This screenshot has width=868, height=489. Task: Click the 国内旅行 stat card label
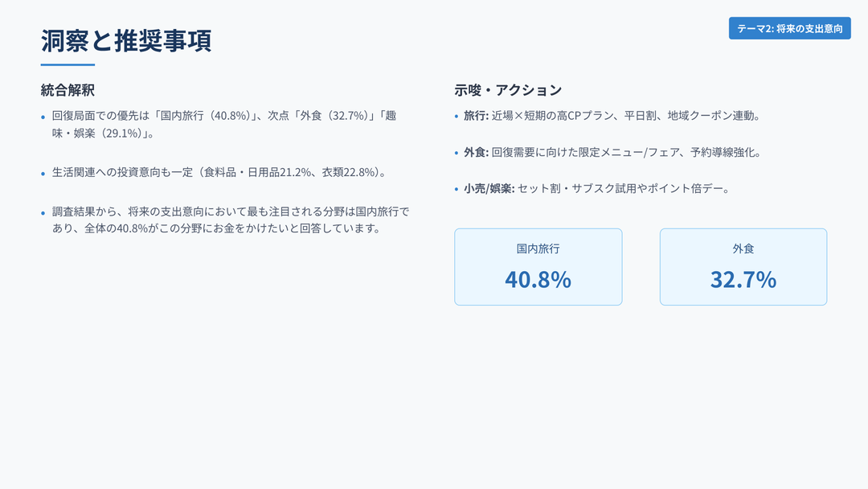coord(538,249)
